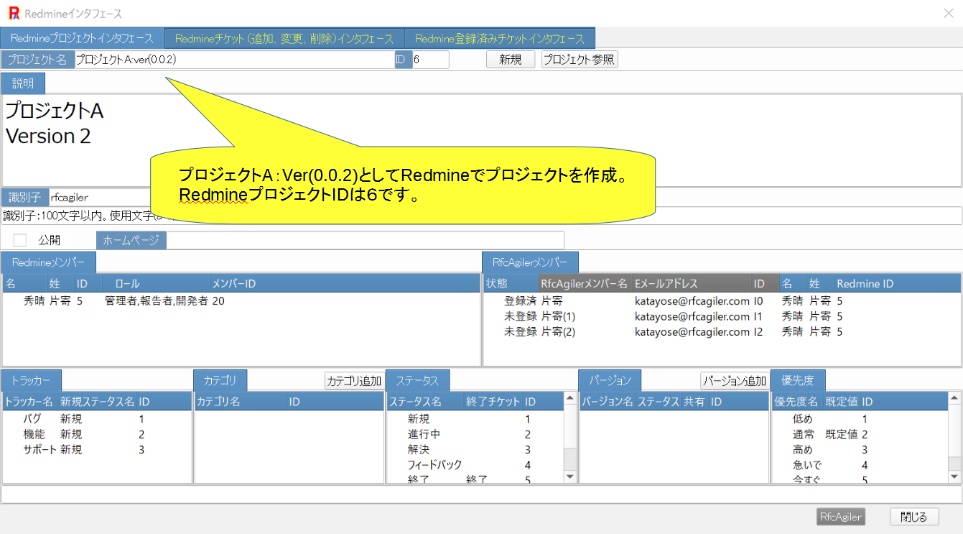Click the 閉じる button
Image resolution: width=963 pixels, height=534 pixels.
[x=914, y=517]
